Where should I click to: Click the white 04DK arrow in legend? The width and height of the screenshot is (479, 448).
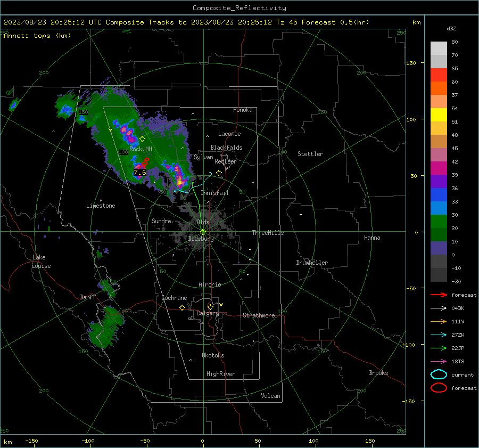point(439,308)
